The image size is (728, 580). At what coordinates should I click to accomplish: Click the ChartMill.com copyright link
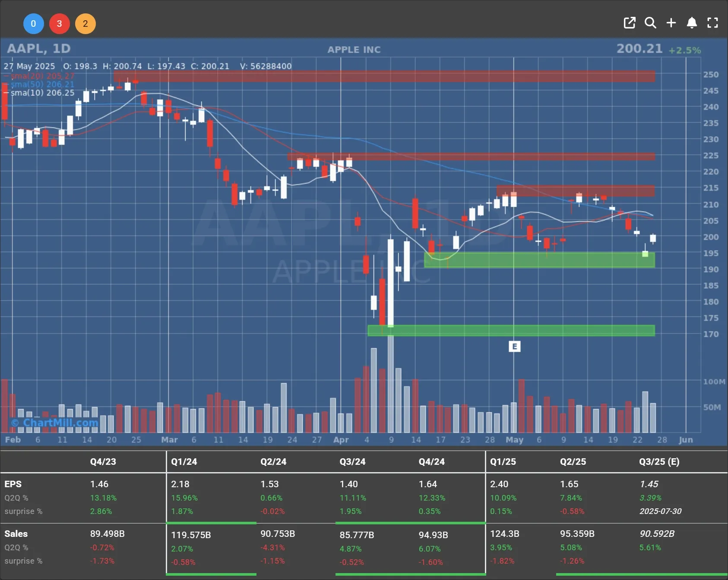[55, 422]
